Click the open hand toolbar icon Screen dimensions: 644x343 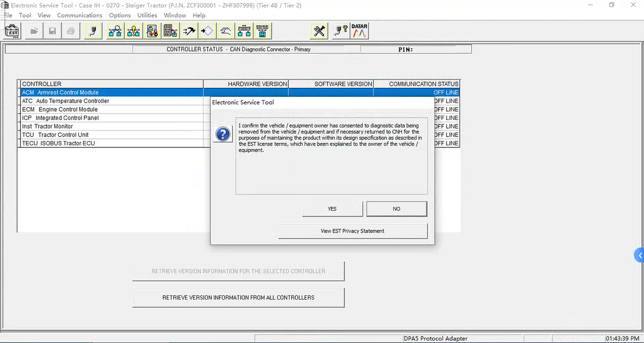click(x=226, y=32)
